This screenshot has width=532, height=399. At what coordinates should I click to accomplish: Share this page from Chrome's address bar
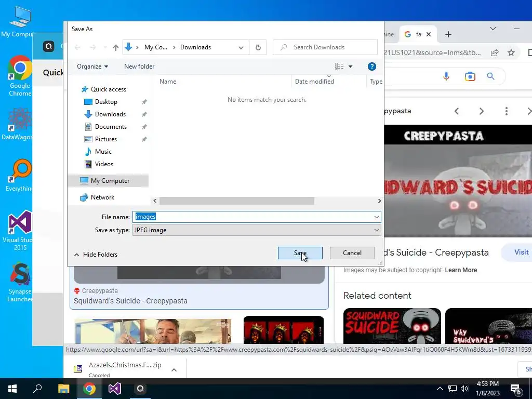pos(495,52)
